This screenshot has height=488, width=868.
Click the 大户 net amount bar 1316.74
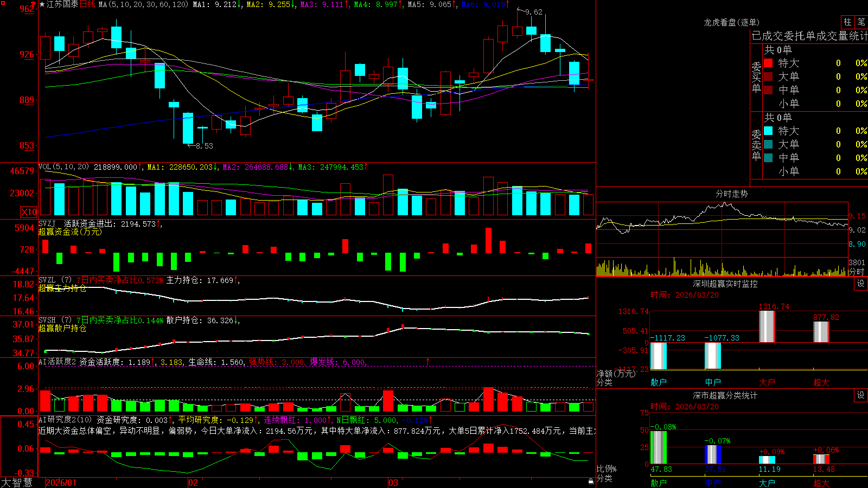click(x=767, y=326)
